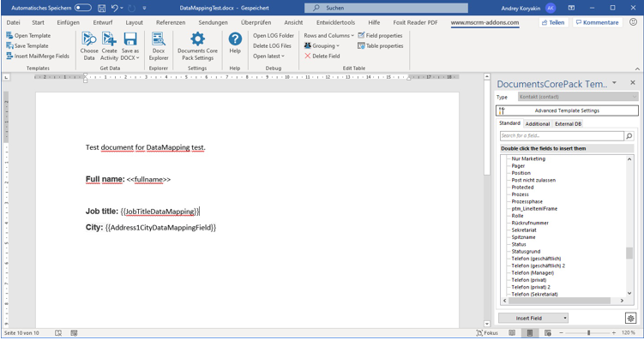The width and height of the screenshot is (644, 340).
Task: Click the zoom in plus button
Action: [614, 333]
